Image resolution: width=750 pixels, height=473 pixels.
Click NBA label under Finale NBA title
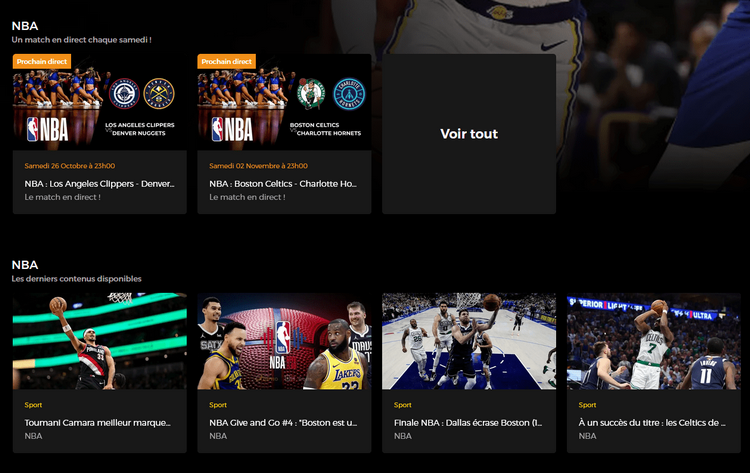point(402,436)
